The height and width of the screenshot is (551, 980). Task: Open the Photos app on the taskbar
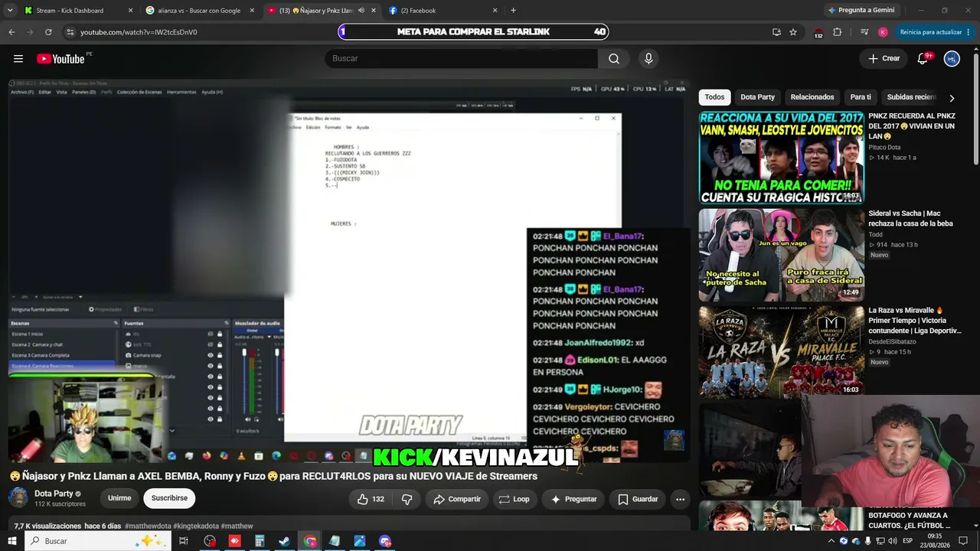[359, 541]
